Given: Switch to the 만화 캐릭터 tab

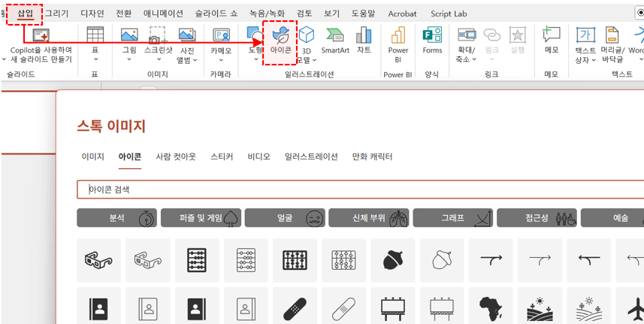Looking at the screenshot, I should click(373, 157).
